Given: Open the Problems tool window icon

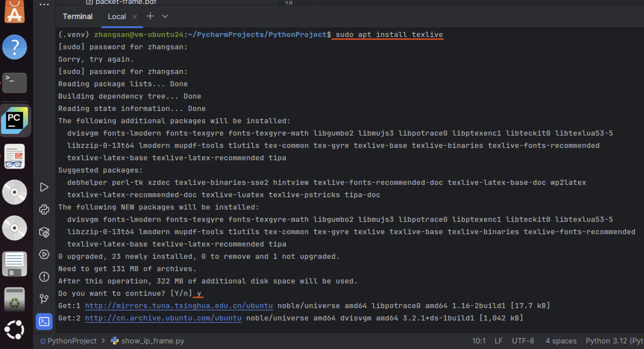Looking at the screenshot, I should tap(44, 277).
